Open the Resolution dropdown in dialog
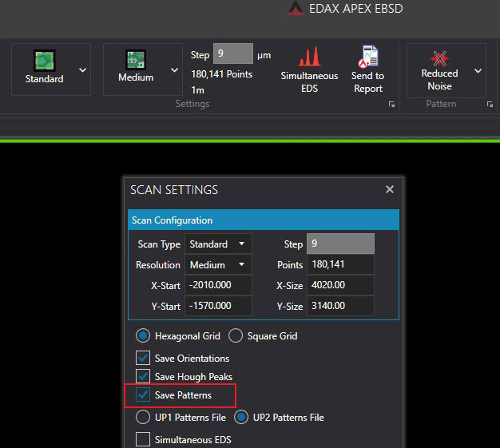Image resolution: width=500 pixels, height=448 pixels. [218, 265]
